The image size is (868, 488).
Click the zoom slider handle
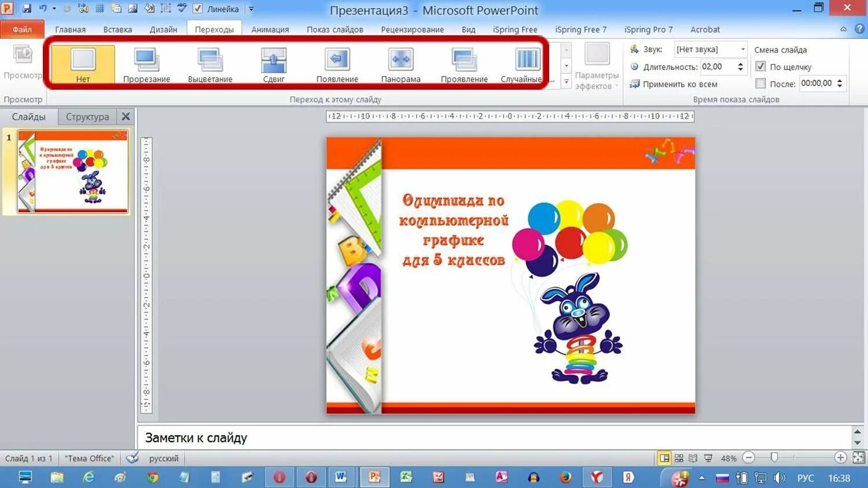tap(774, 458)
